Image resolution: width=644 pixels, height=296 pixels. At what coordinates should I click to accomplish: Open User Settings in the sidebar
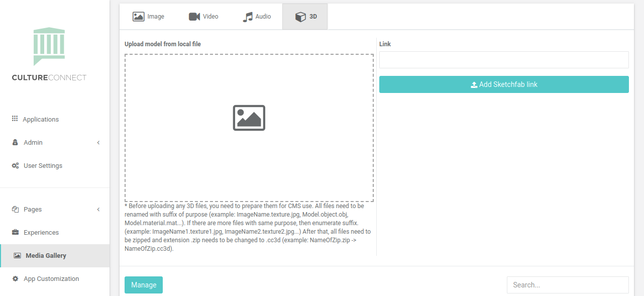pyautogui.click(x=55, y=165)
